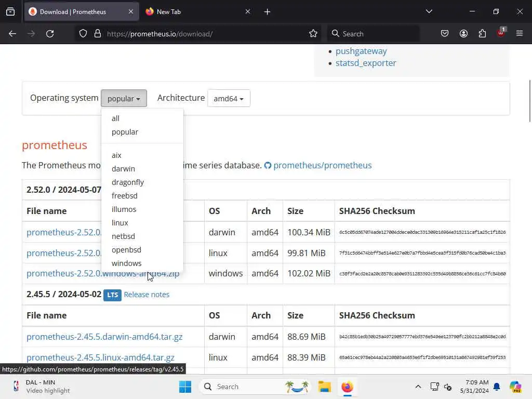Open the Firefox View icon in tab bar
The width and height of the screenshot is (532, 399).
(x=10, y=11)
